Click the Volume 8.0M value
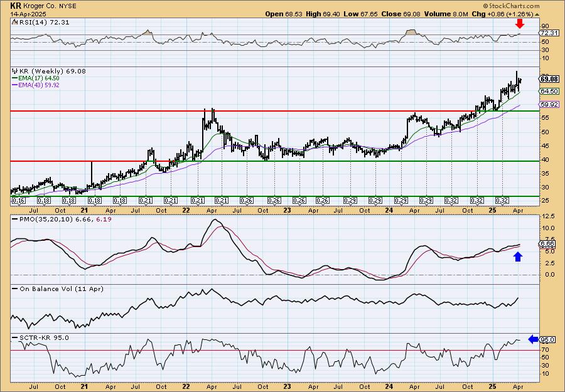565x392 pixels. click(x=446, y=14)
